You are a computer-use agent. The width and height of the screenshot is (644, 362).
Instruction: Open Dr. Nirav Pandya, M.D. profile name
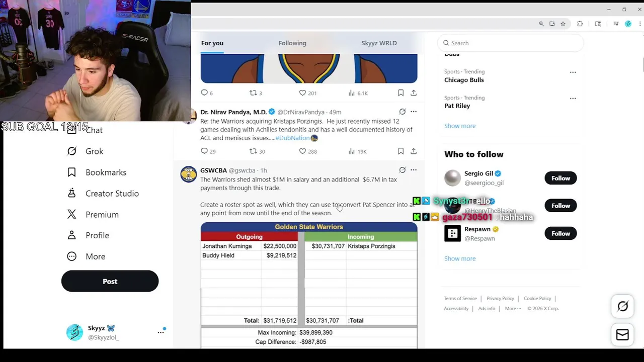(233, 112)
